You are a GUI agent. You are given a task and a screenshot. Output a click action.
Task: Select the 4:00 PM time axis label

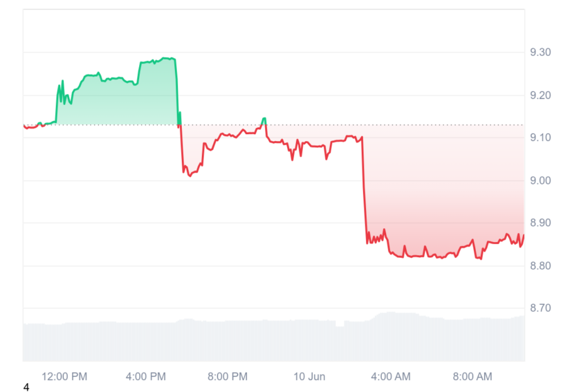(145, 376)
